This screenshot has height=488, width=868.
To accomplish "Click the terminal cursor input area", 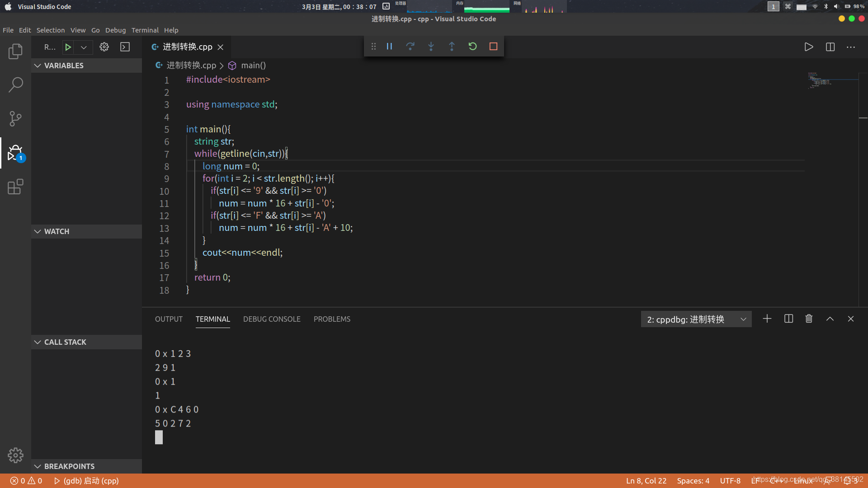I will click(159, 437).
